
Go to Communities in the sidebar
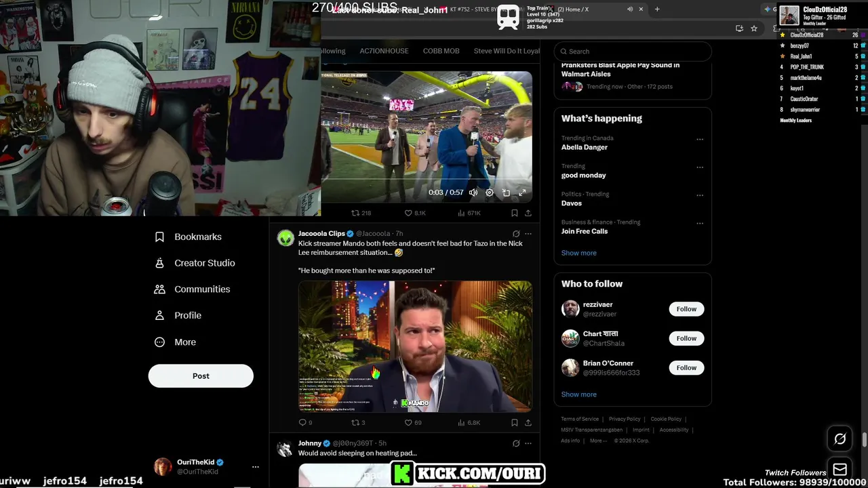point(193,289)
